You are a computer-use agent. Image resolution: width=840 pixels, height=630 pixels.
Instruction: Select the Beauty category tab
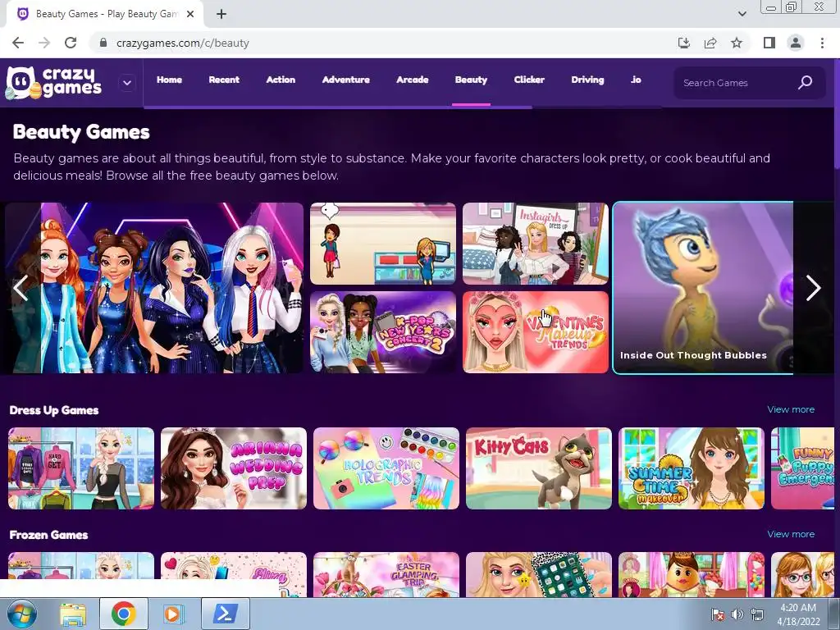click(471, 80)
